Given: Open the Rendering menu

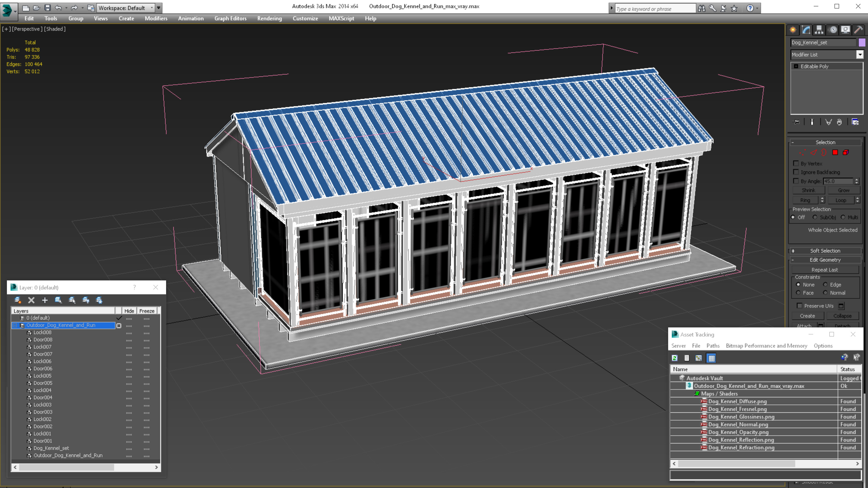Looking at the screenshot, I should pos(269,18).
